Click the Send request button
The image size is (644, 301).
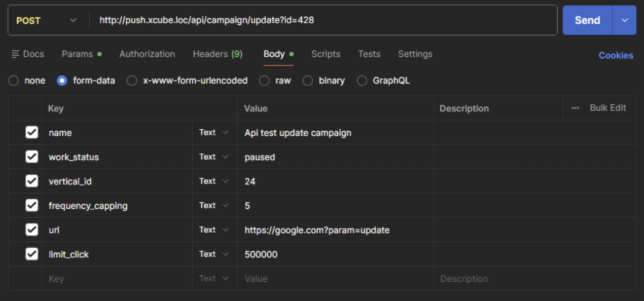click(587, 20)
